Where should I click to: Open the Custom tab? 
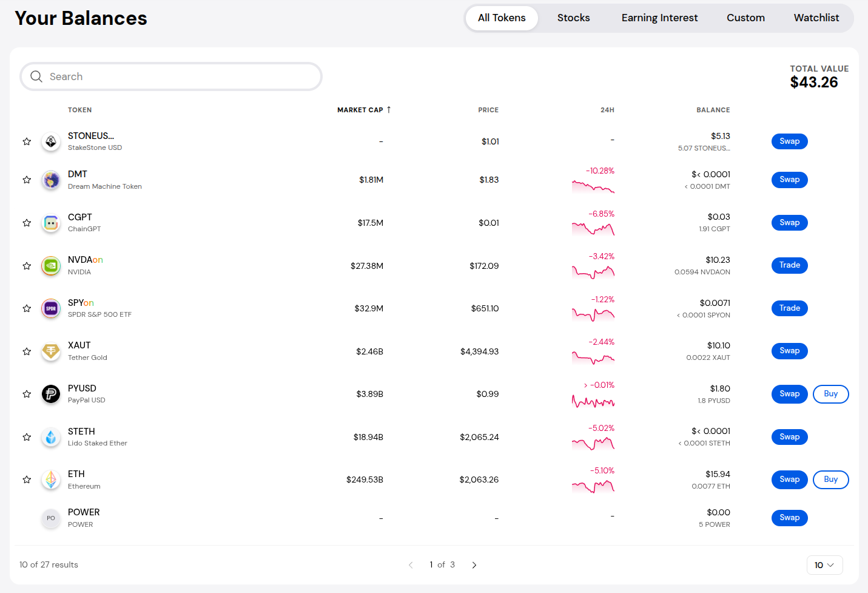coord(745,18)
